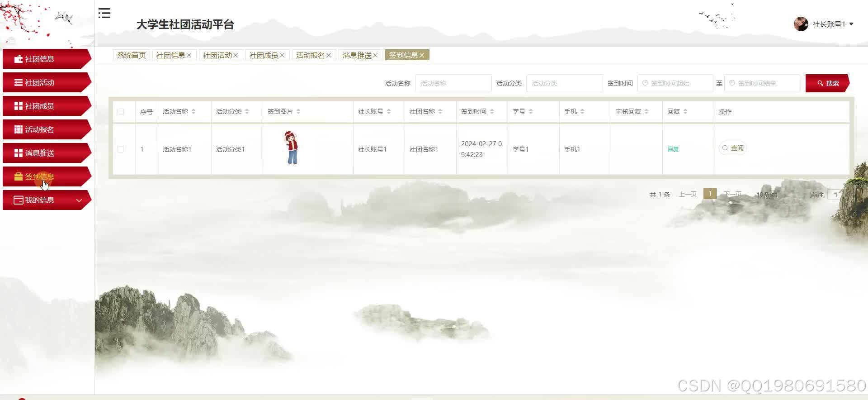Screen dimensions: 868x400
Task: Switch to the 社团活动 tab
Action: click(x=217, y=55)
